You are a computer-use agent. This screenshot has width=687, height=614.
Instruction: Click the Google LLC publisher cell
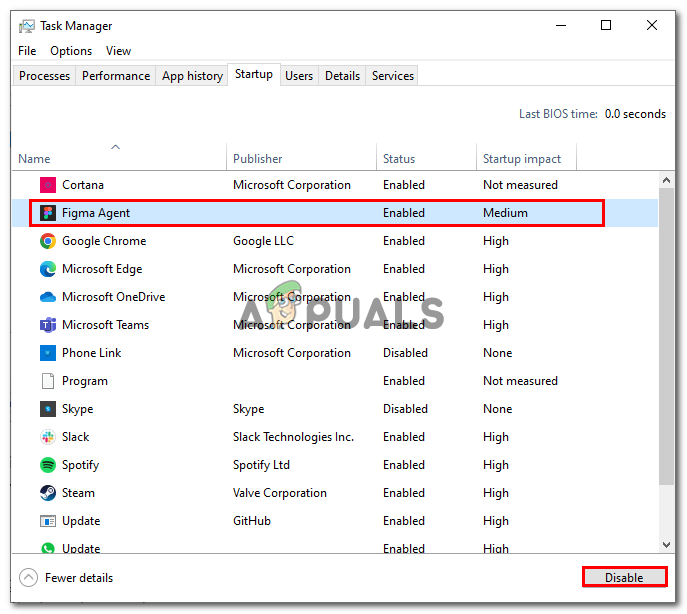pos(263,241)
